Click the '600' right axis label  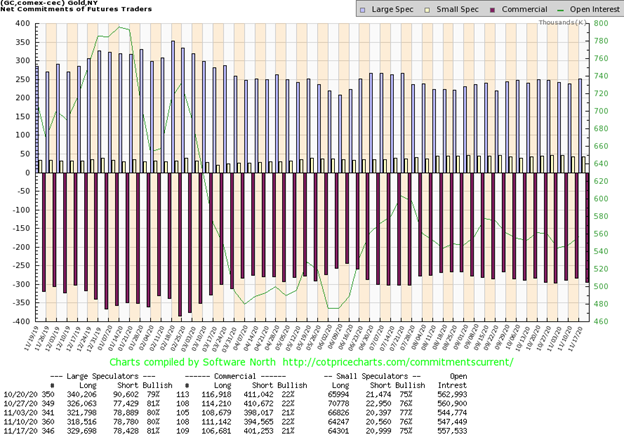click(601, 199)
